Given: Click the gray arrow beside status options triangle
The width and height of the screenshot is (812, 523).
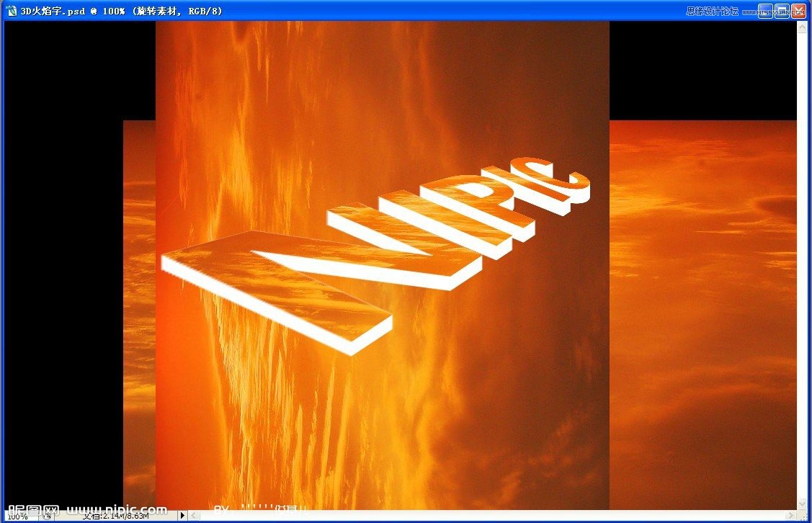Looking at the screenshot, I should click(x=194, y=516).
